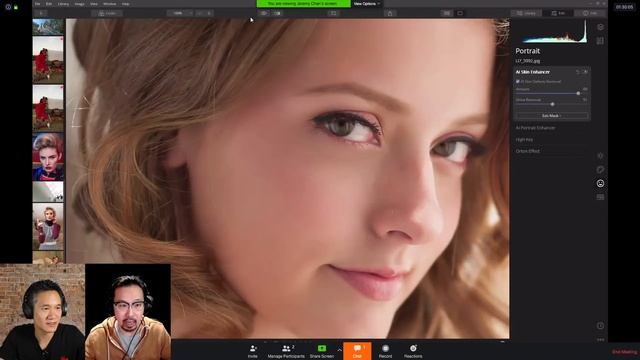The width and height of the screenshot is (640, 360).
Task: Select second red dress filmstrip thumbnail
Action: (x=48, y=108)
